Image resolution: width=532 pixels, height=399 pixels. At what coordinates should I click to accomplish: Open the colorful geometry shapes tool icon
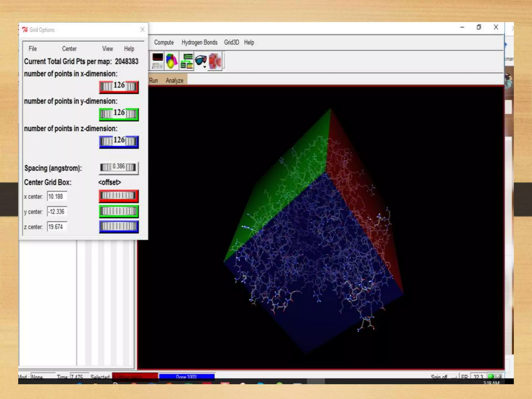pyautogui.click(x=171, y=61)
